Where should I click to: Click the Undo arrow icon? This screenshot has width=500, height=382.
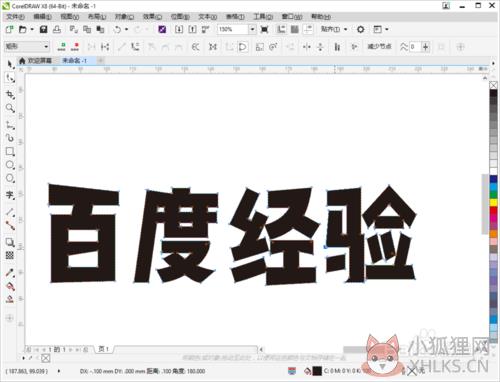tap(117, 30)
